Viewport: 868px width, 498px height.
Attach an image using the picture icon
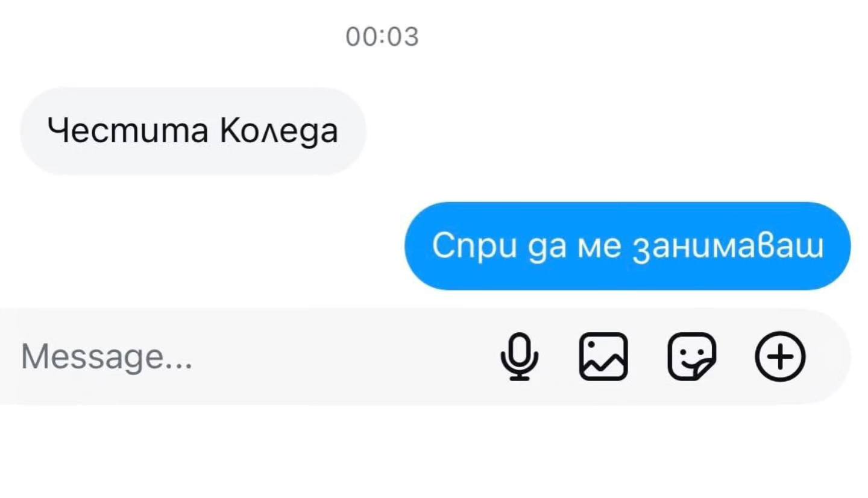[x=603, y=356]
